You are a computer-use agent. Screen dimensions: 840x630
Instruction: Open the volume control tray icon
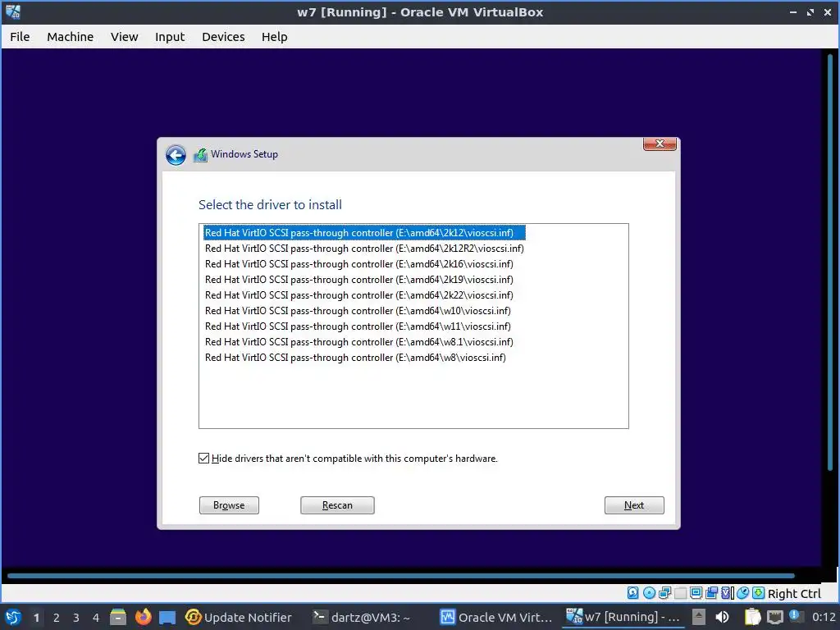click(722, 617)
